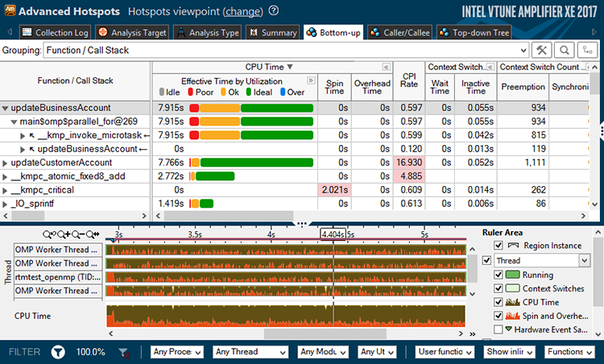Collapse the updateBusinessAccount row

(5, 108)
